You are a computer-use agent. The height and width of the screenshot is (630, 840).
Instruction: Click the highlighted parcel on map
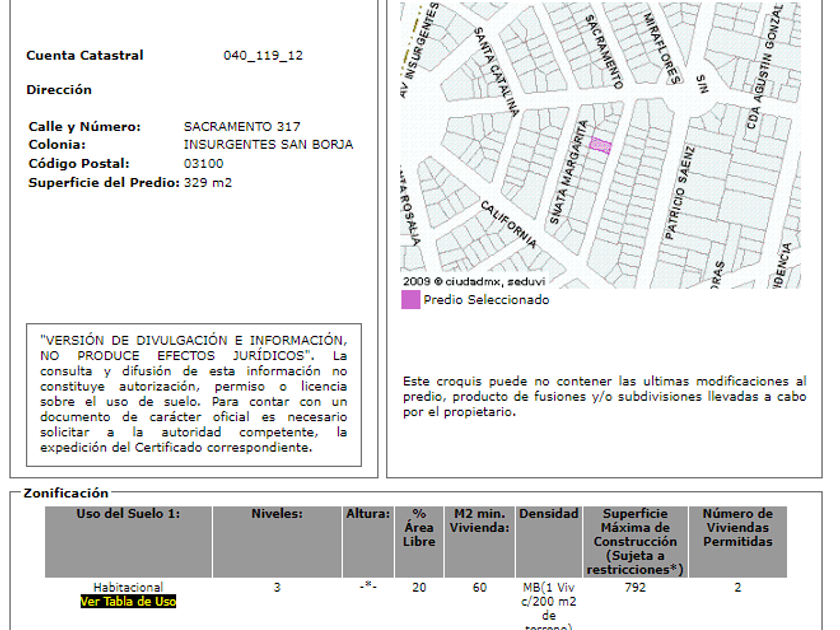[600, 145]
